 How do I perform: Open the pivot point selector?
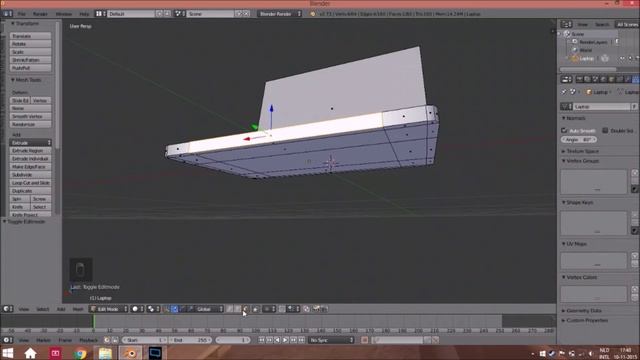point(153,309)
